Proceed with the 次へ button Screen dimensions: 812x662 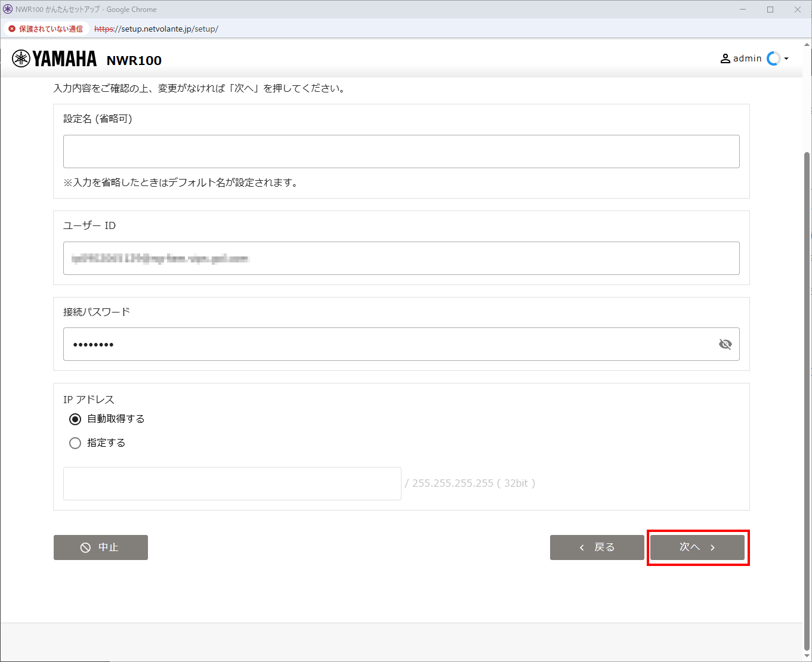pos(697,547)
